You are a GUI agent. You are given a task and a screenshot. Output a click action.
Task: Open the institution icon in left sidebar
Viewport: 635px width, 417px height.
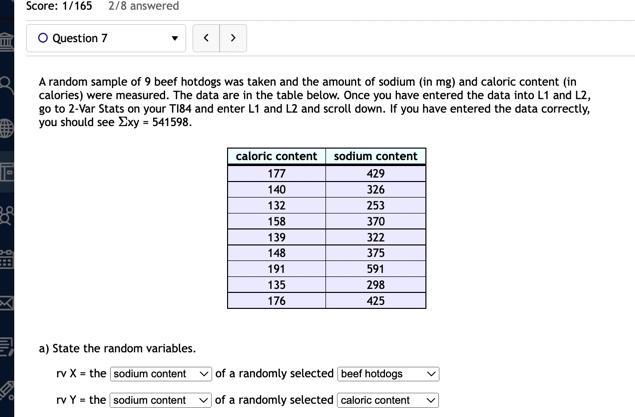6,42
